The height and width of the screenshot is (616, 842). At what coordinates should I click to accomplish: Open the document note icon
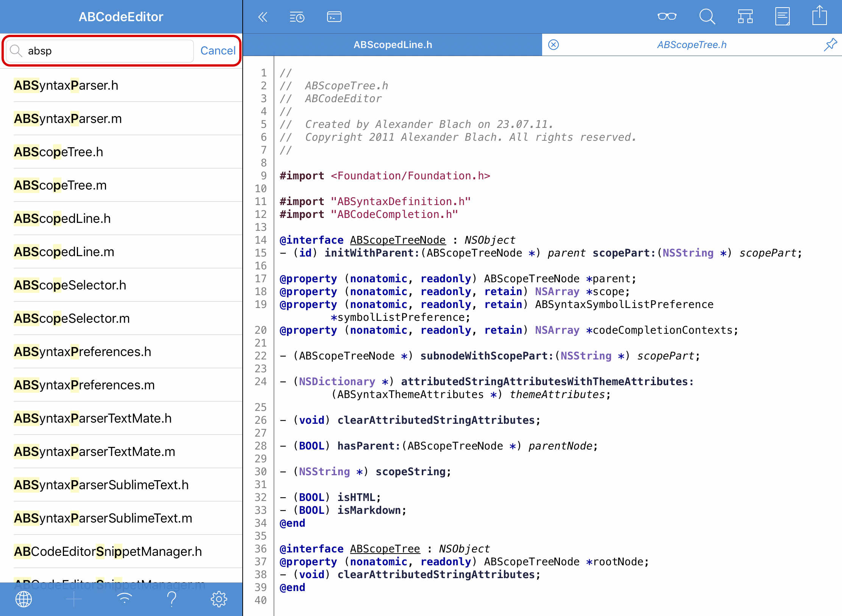(x=782, y=17)
